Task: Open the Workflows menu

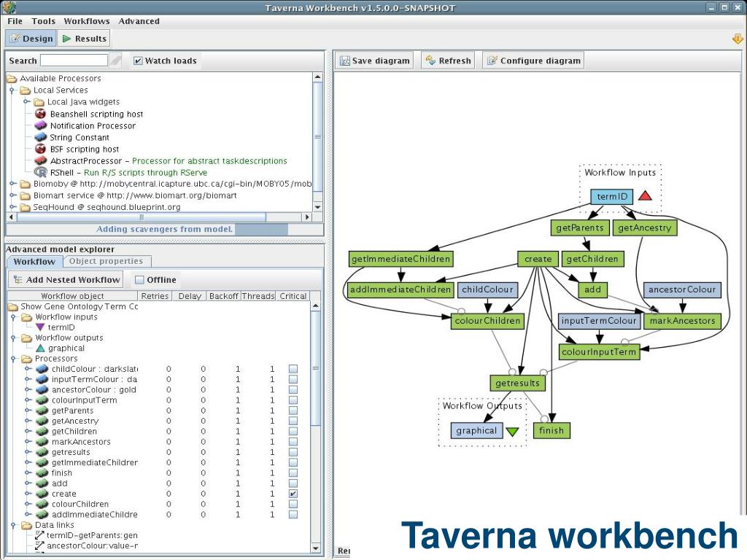Action: [87, 21]
